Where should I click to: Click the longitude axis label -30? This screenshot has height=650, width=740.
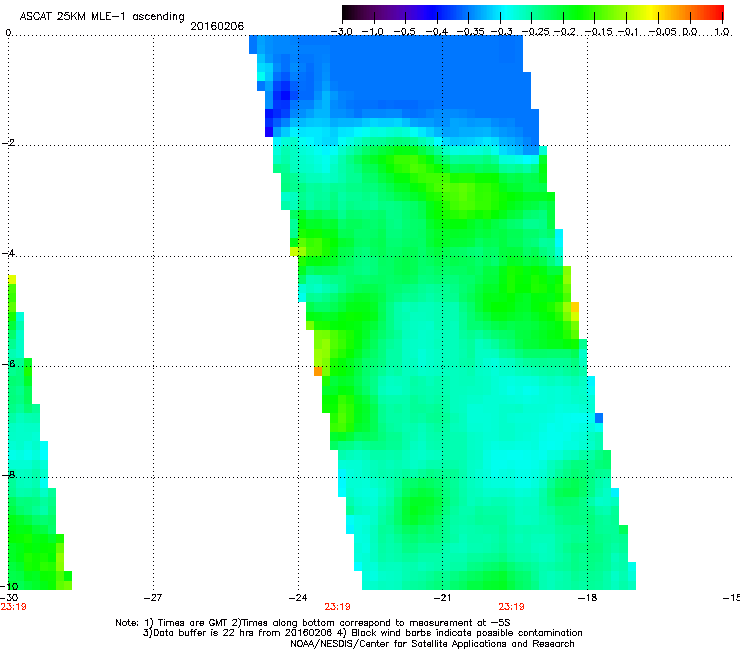point(8,597)
